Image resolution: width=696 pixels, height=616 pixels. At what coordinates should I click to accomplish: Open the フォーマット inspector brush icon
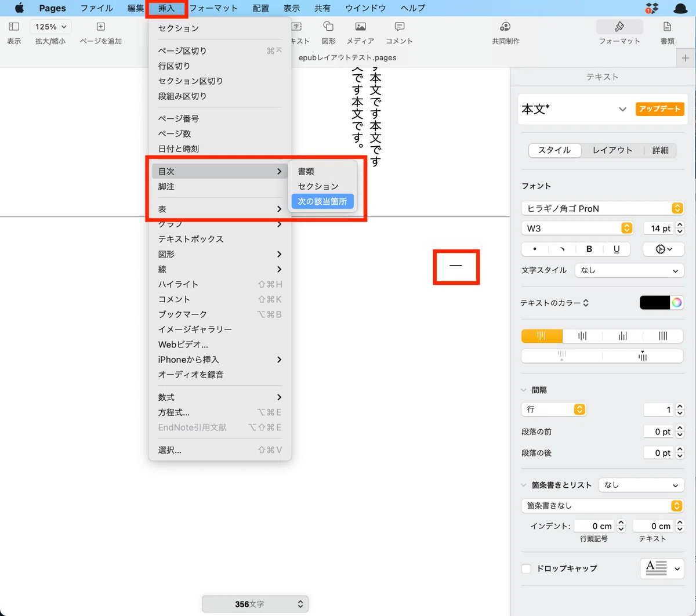coord(619,27)
